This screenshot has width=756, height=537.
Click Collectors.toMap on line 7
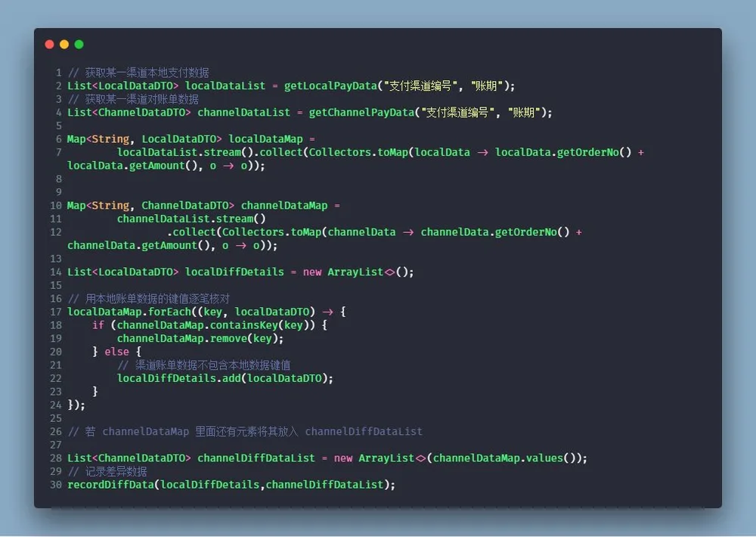[358, 153]
